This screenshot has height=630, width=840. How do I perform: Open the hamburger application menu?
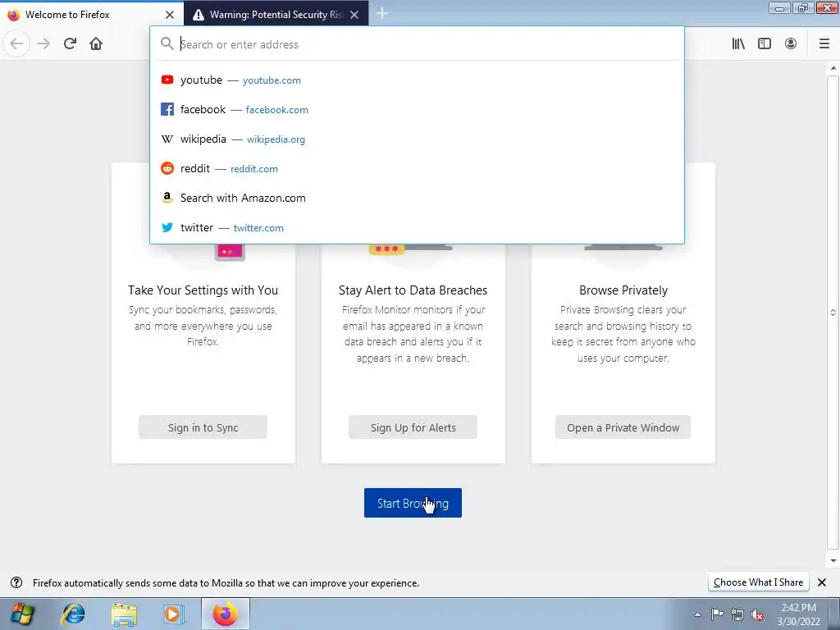(824, 44)
